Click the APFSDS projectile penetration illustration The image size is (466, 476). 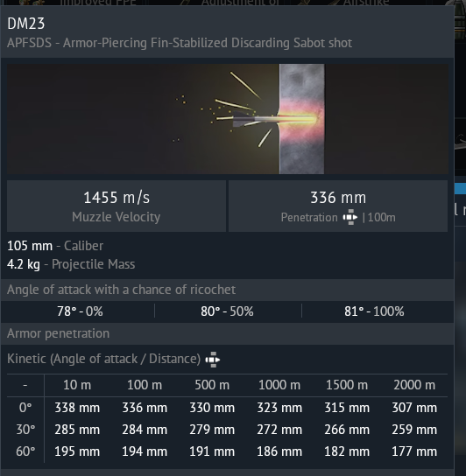[x=228, y=119]
